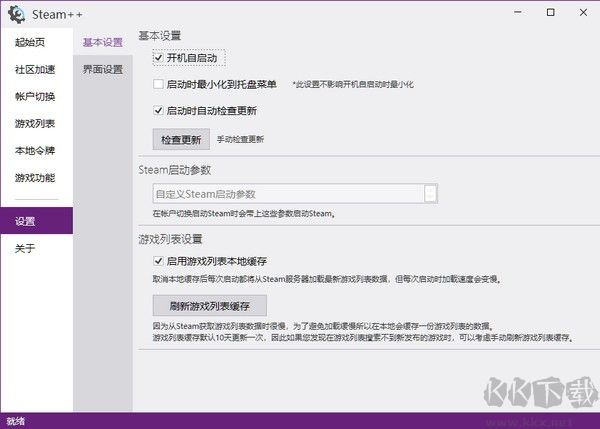Image resolution: width=600 pixels, height=429 pixels.
Task: Click the Steam启动参数 section heading
Action: point(175,170)
